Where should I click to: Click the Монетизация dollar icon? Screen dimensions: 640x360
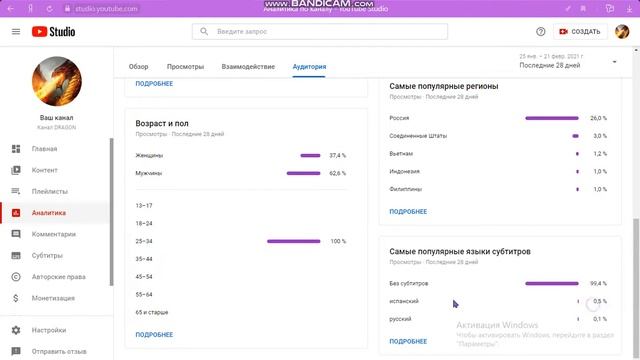tap(16, 298)
